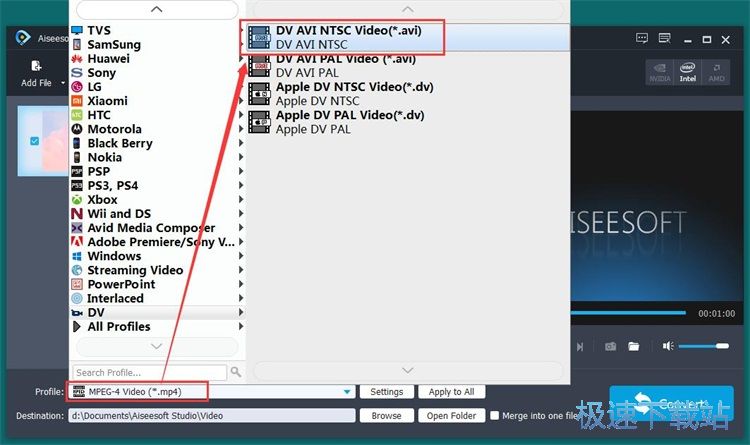Click the Streaming Video globe icon

tap(77, 270)
